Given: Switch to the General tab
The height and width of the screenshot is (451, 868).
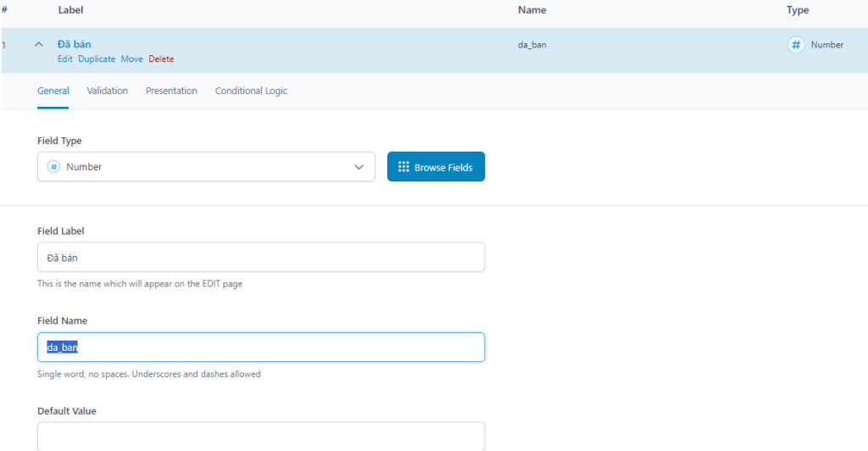Looking at the screenshot, I should tap(53, 91).
